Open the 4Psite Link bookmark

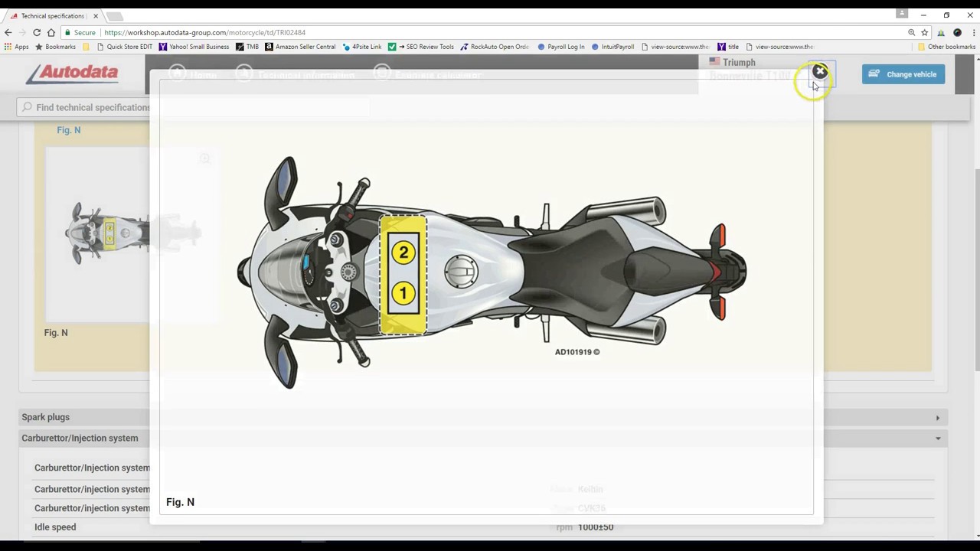(x=362, y=47)
